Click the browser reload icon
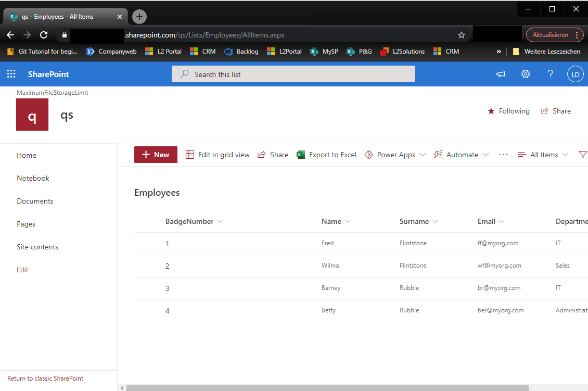This screenshot has width=588, height=391. click(44, 35)
